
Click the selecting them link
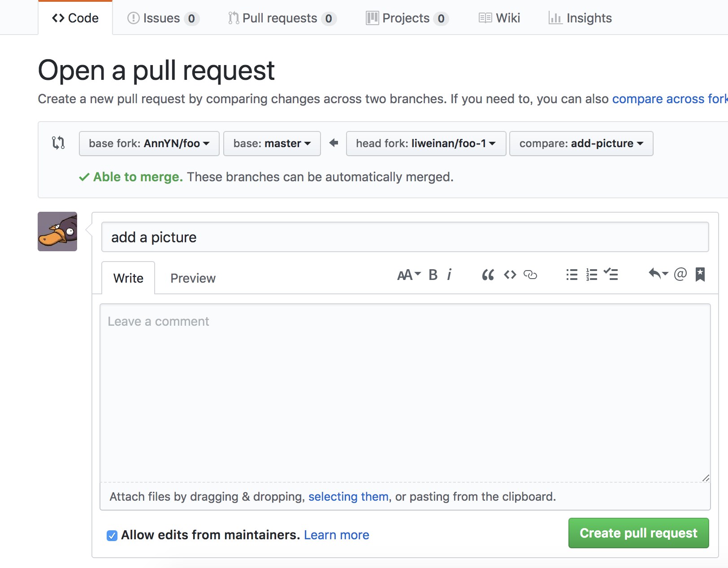pos(348,497)
